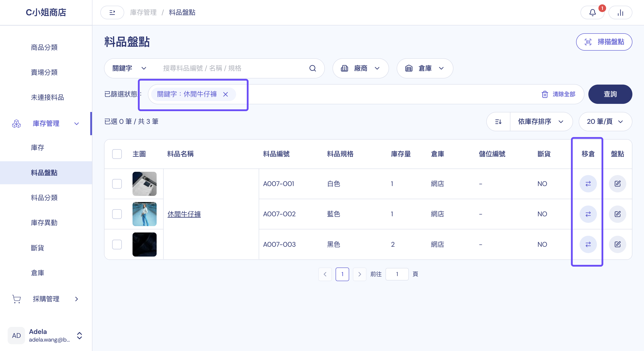
Task: Open 賣場分類 in the sidebar
Action: [44, 72]
